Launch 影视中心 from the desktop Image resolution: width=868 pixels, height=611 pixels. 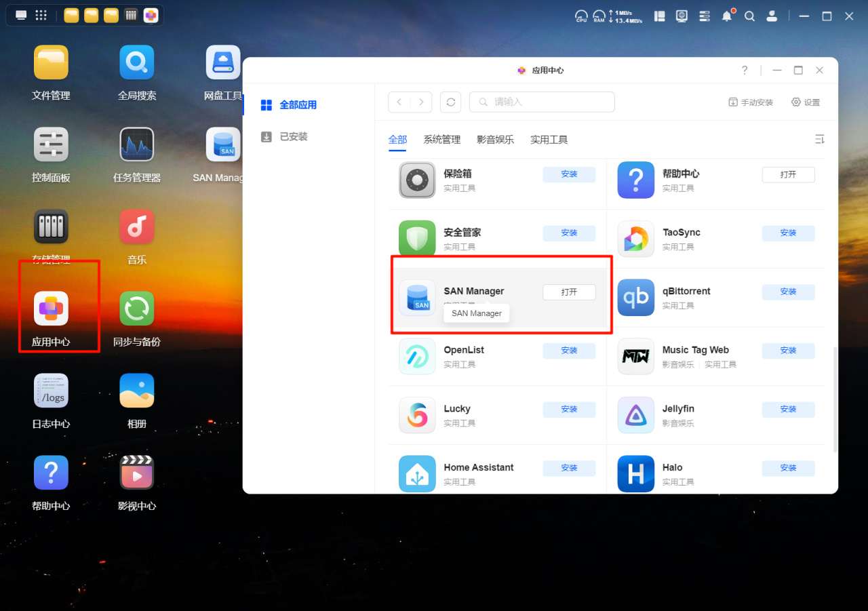coord(137,473)
